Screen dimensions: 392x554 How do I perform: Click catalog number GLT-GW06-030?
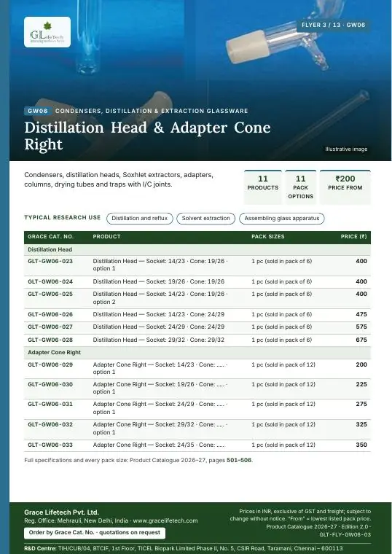click(50, 384)
